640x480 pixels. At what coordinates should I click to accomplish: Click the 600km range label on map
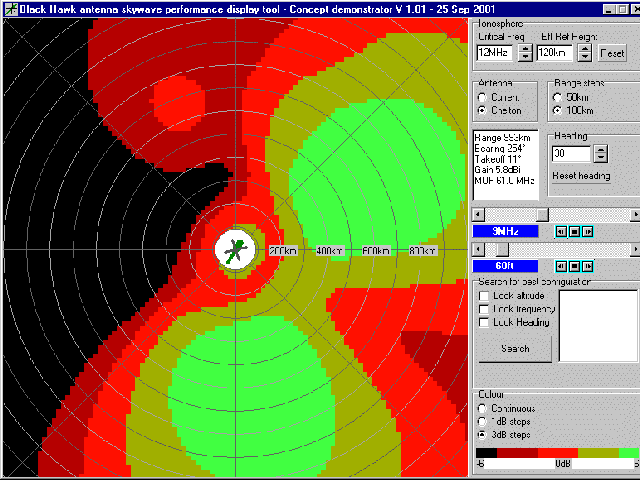376,251
